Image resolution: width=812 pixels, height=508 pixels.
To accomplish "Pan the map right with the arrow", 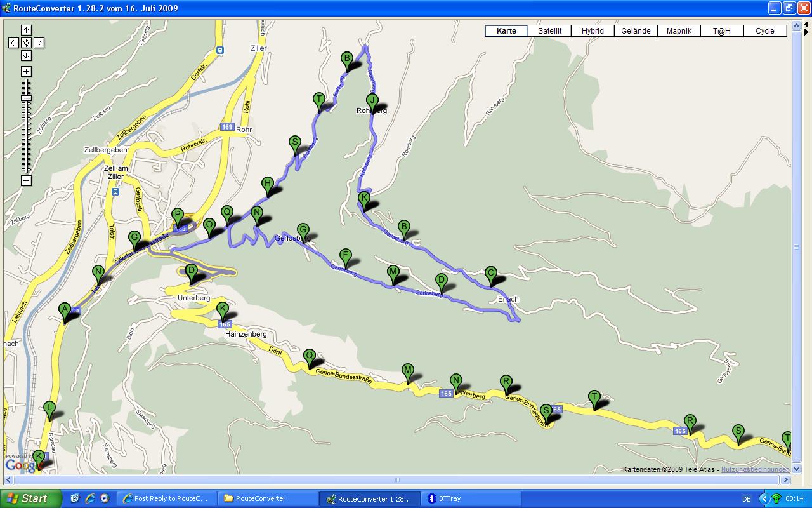I will click(x=39, y=43).
